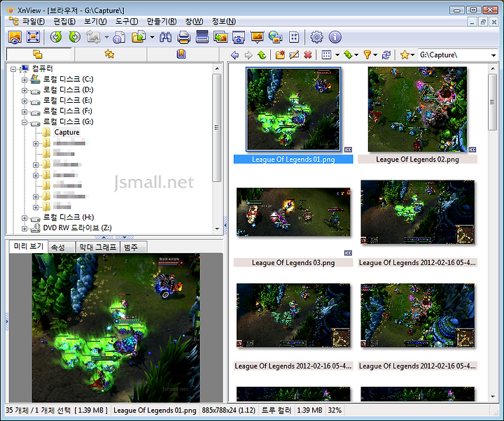Go back with the blue left arrow
Image resolution: width=504 pixels, height=421 pixels.
click(234, 55)
